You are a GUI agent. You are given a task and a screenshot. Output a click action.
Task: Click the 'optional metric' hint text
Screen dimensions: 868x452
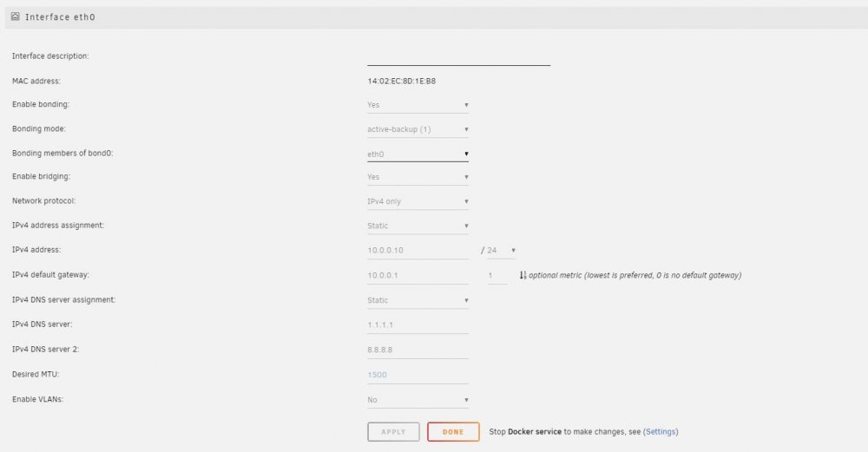[x=635, y=275]
